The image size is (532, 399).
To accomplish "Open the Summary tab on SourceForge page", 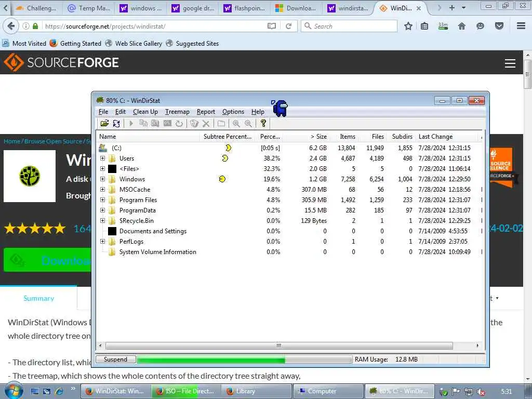I will tap(38, 298).
